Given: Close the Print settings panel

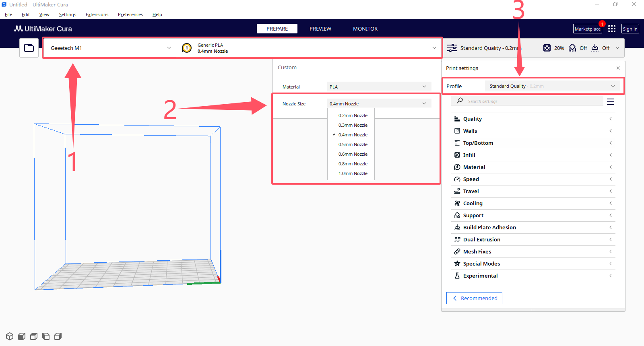Looking at the screenshot, I should [618, 68].
